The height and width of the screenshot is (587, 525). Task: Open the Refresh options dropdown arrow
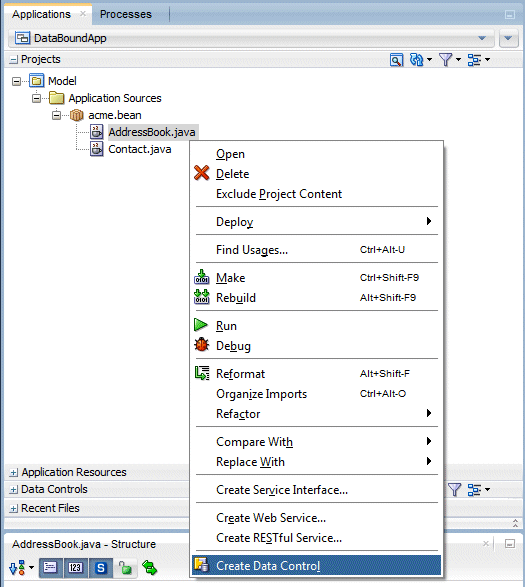[x=429, y=60]
